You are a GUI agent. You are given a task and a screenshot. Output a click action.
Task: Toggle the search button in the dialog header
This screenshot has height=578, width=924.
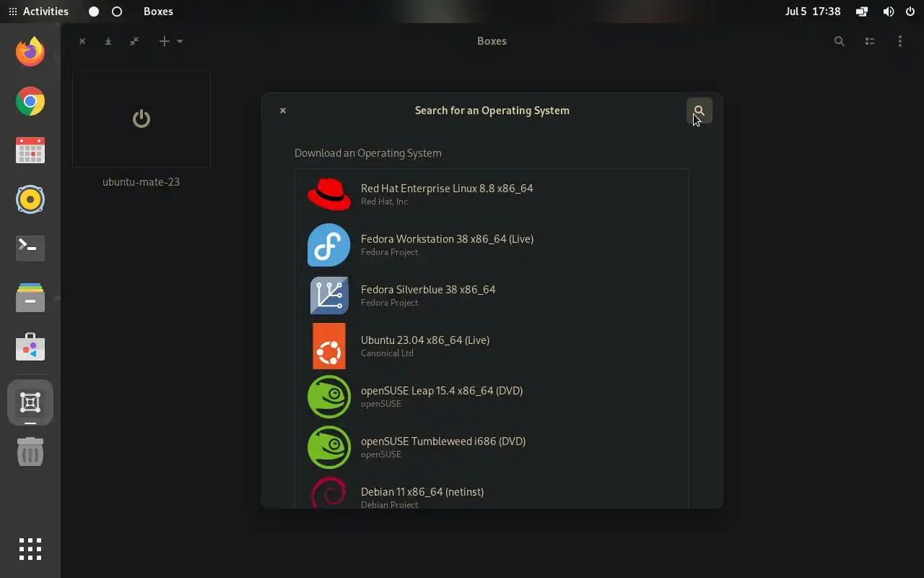point(699,111)
